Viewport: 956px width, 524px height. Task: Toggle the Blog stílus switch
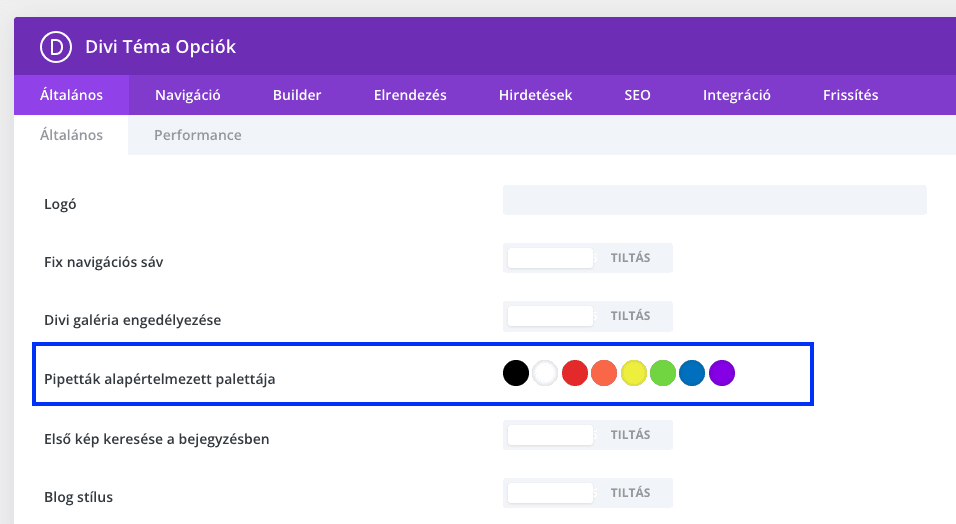[x=588, y=493]
